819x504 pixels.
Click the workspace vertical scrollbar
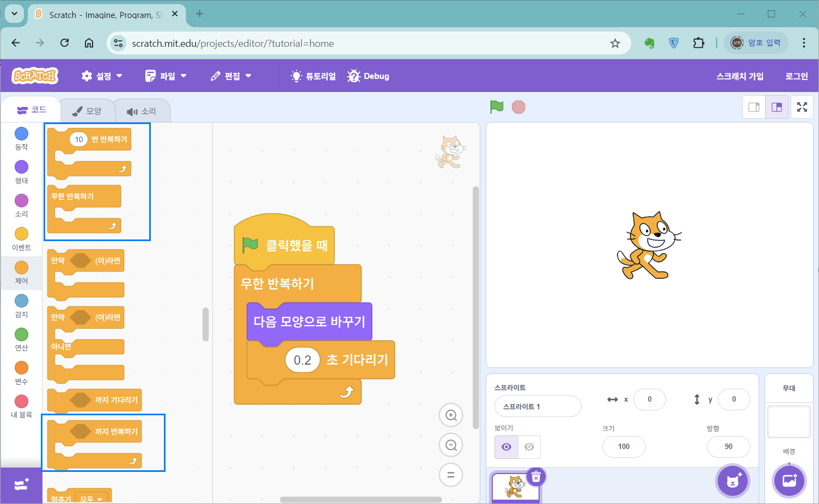coord(475,308)
